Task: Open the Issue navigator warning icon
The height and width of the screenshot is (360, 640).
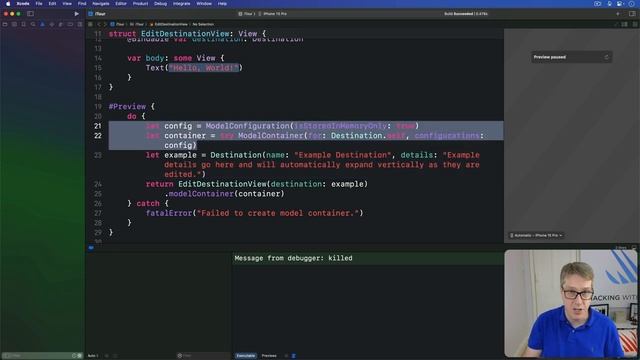Action: click(42, 24)
